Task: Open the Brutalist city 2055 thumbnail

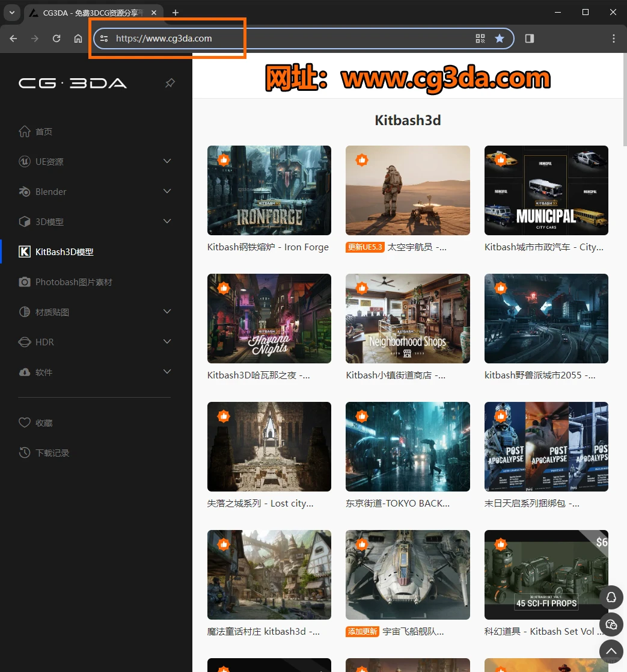Action: 546,318
